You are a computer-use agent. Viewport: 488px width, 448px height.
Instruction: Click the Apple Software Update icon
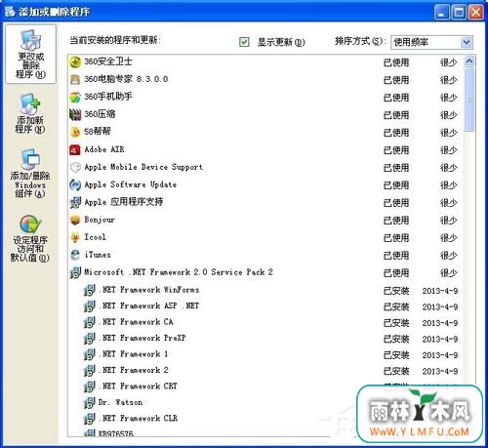pos(75,184)
